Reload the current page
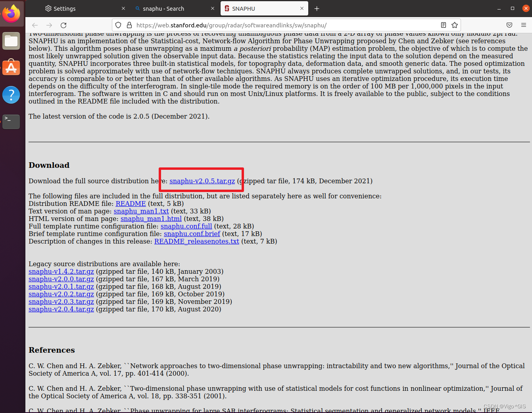This screenshot has height=413, width=532. [63, 25]
